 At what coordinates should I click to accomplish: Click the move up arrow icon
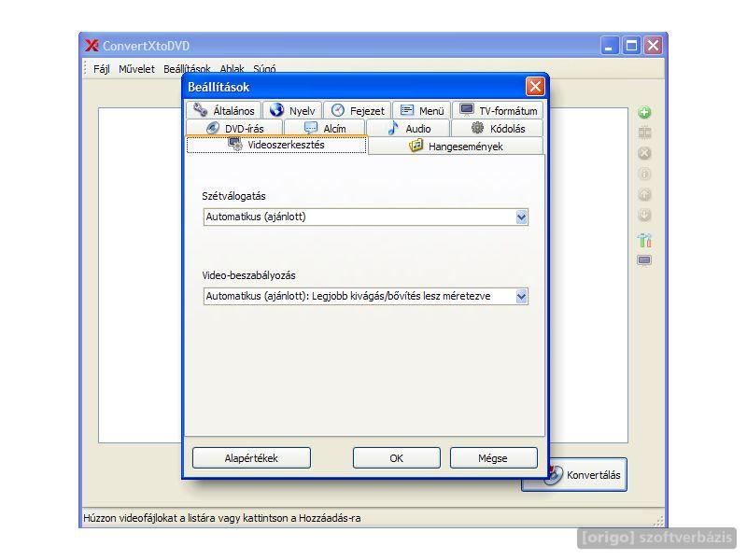tap(644, 195)
